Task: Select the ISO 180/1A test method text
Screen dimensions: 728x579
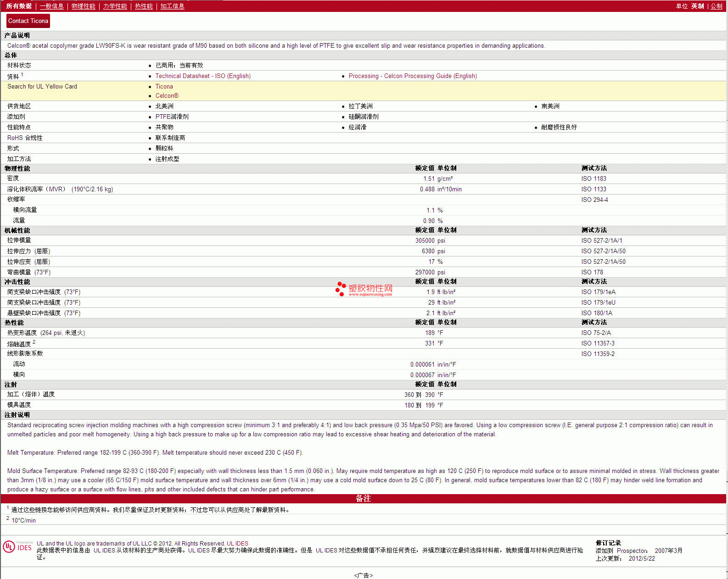Action: (x=597, y=313)
